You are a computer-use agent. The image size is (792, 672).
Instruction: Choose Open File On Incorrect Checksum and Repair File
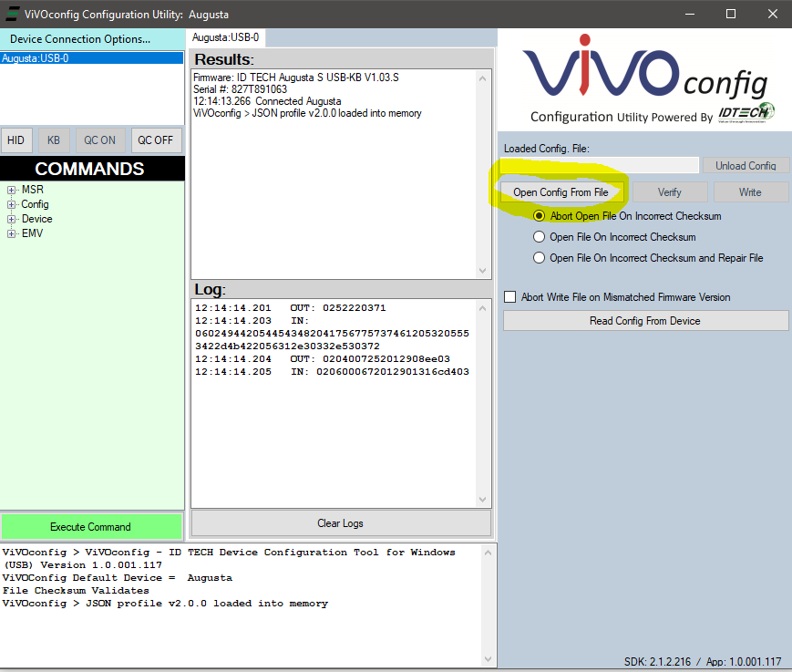point(539,258)
